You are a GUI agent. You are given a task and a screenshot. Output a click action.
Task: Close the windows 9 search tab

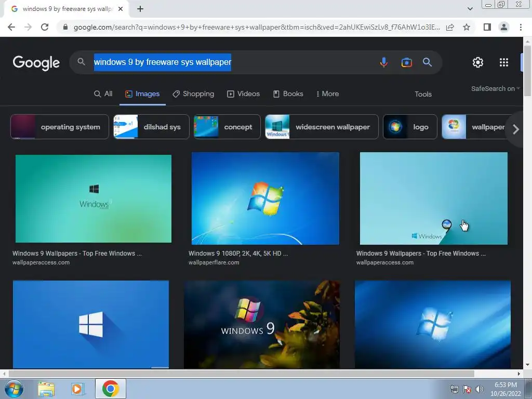(x=121, y=9)
